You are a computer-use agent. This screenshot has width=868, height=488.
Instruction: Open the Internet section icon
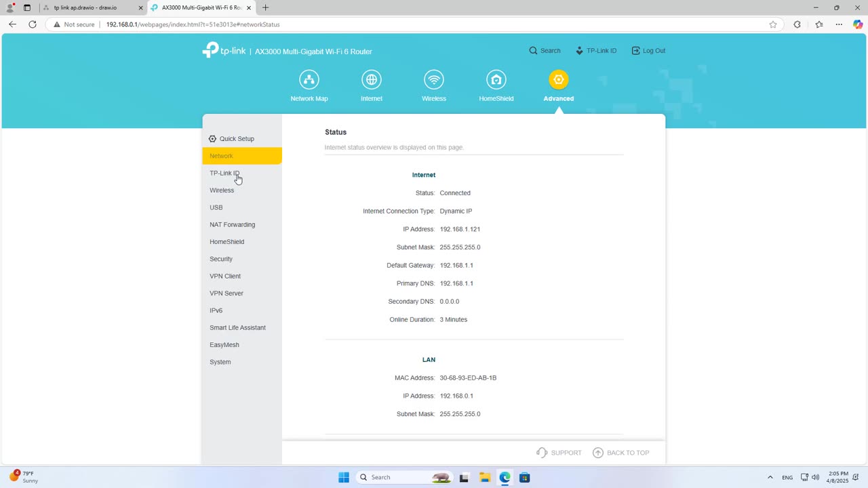tap(372, 80)
